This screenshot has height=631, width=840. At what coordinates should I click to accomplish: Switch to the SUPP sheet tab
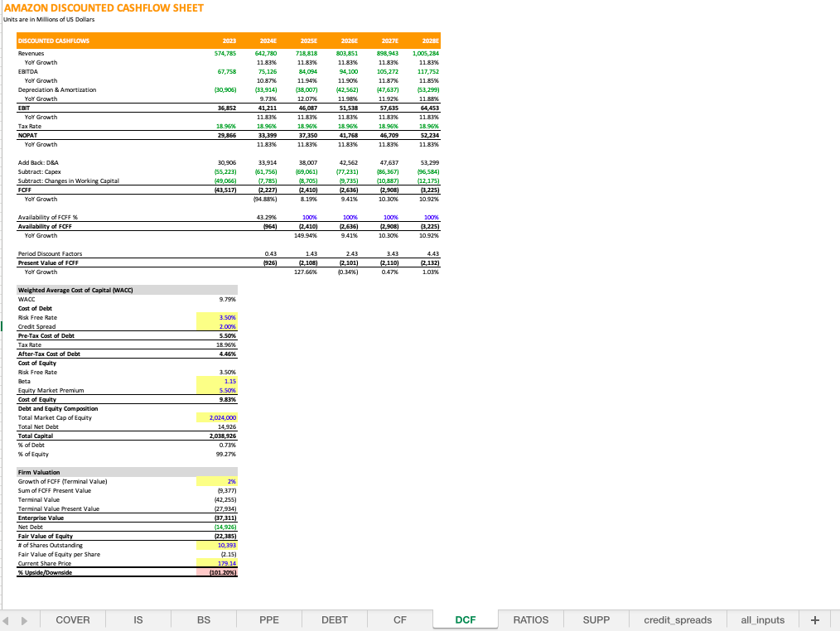click(596, 619)
